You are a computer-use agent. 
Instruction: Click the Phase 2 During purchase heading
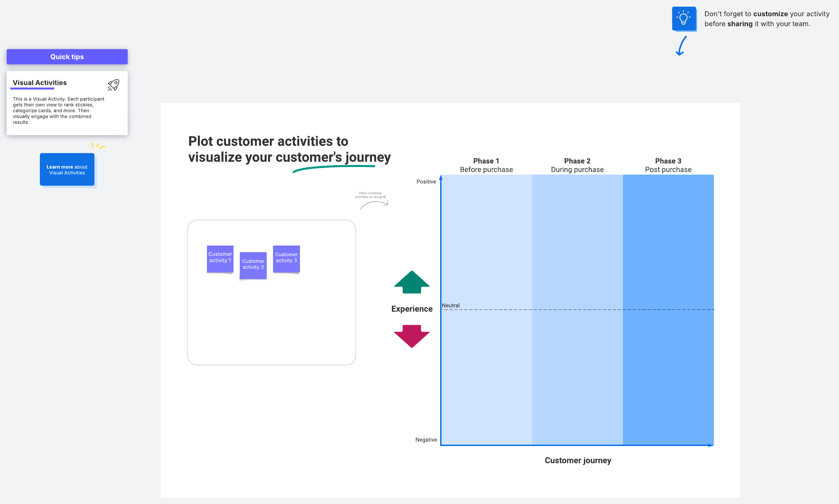click(x=577, y=165)
